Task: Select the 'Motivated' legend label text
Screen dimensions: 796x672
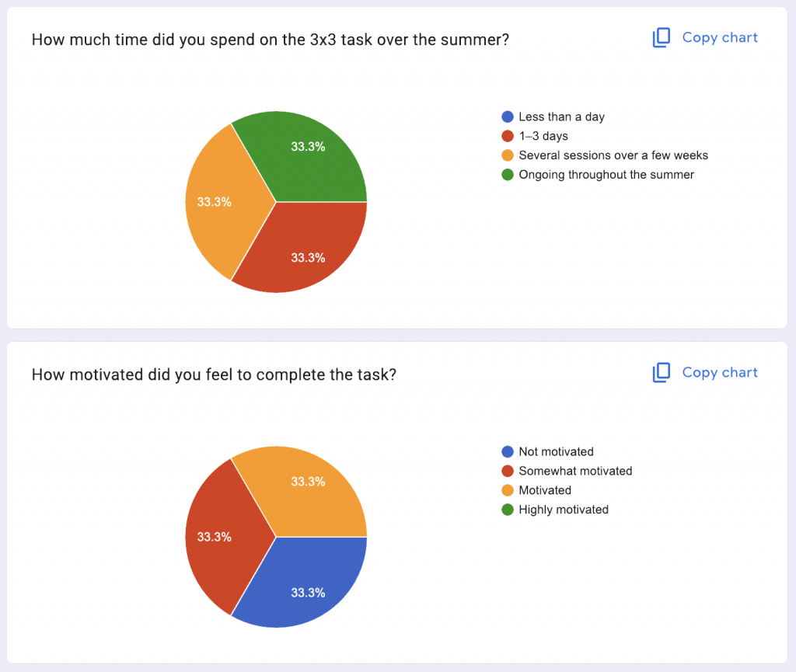Action: (545, 490)
